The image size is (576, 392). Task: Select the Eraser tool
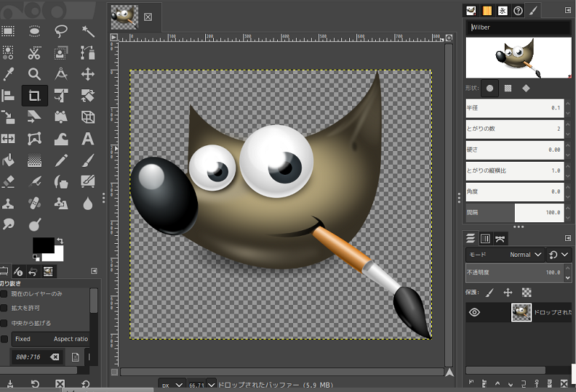coord(8,182)
